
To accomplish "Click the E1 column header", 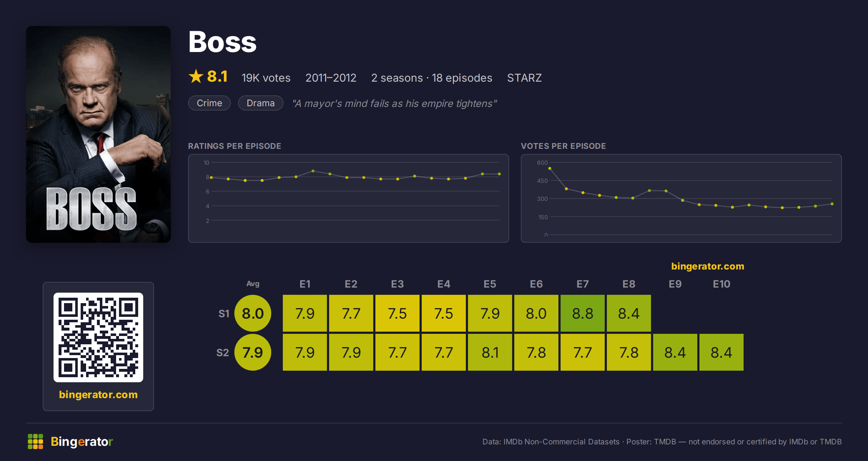I will 305,284.
